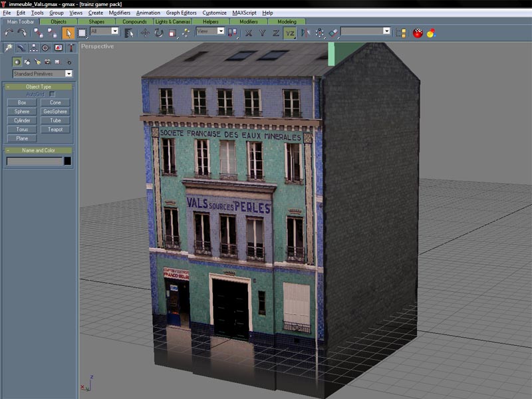Collapse the Object Type rollout

pyautogui.click(x=37, y=86)
